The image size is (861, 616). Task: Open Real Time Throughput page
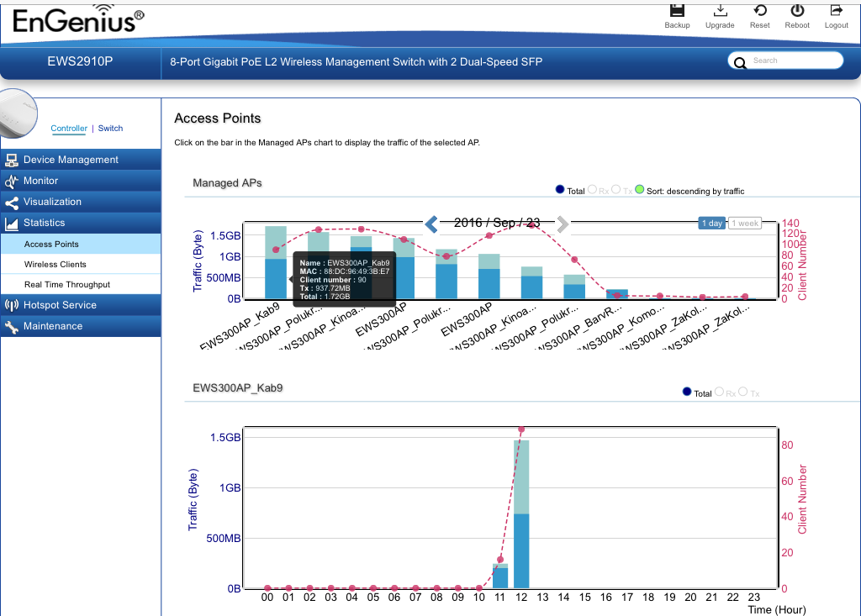(x=81, y=284)
